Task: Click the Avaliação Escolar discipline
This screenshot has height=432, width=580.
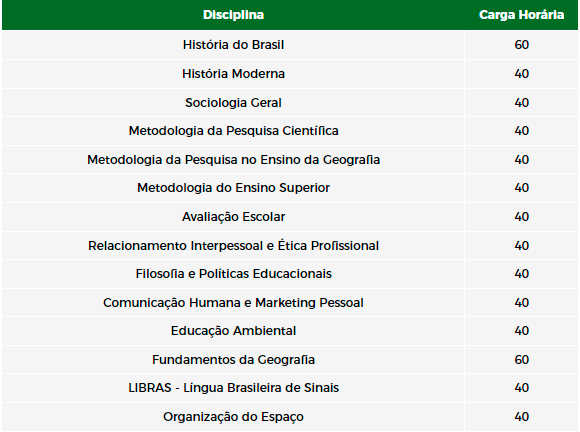Action: click(x=233, y=217)
